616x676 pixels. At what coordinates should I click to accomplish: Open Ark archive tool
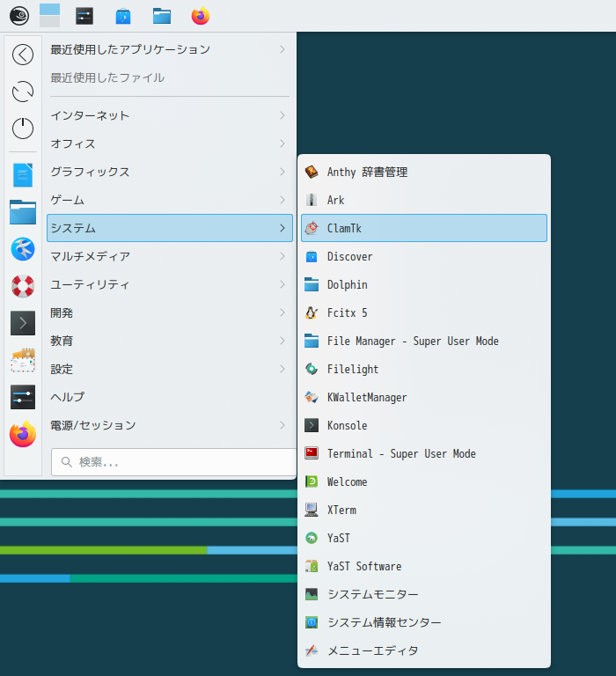pyautogui.click(x=424, y=200)
